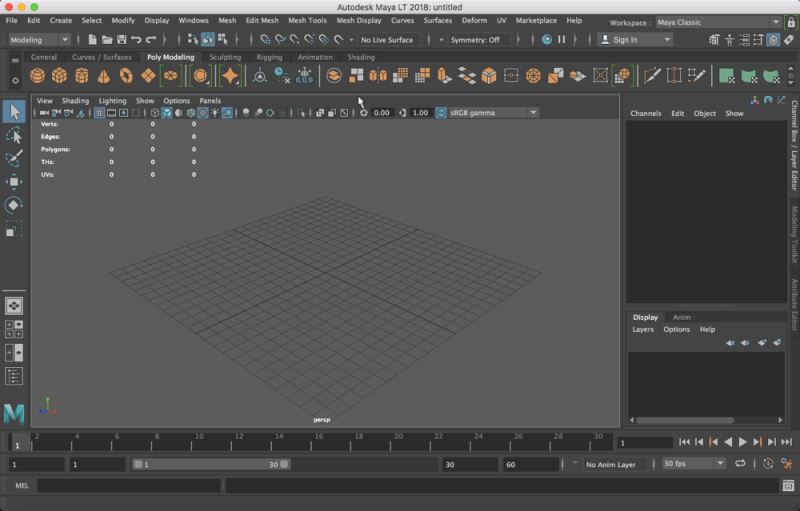
Task: Click the Range Slider bar handle
Action: pyautogui.click(x=210, y=464)
